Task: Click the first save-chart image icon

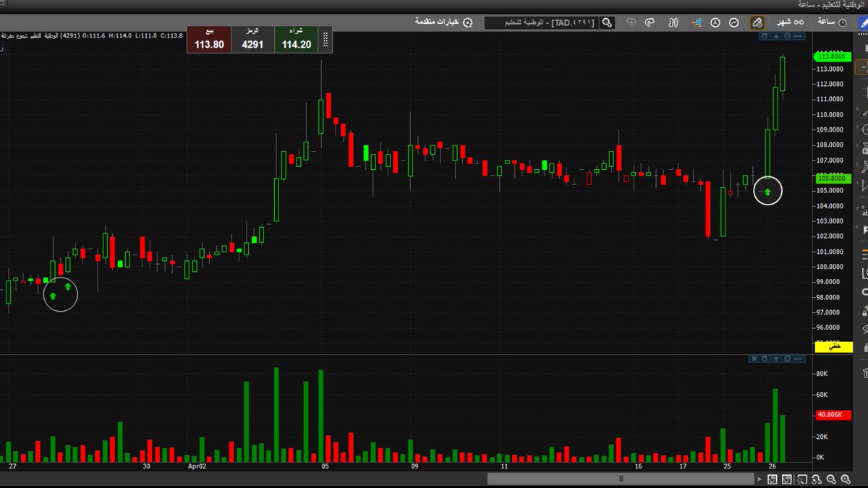Action: coord(773,479)
